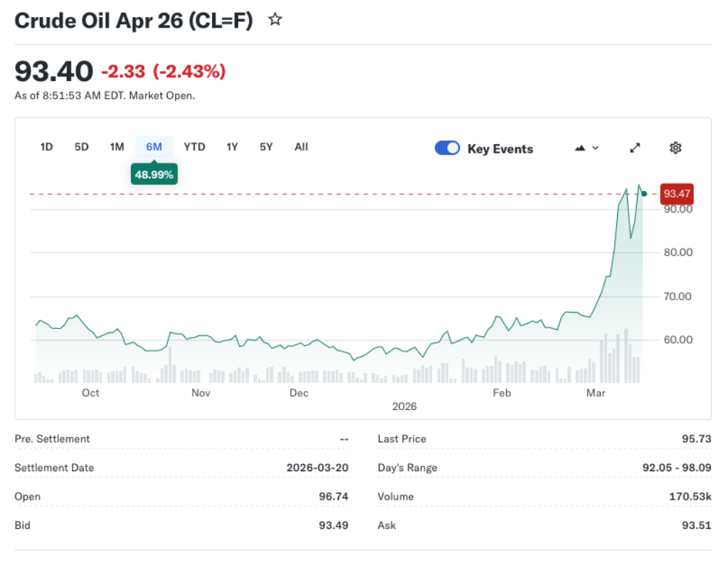This screenshot has width=728, height=565.
Task: Choose the 6M range tab
Action: 154,147
